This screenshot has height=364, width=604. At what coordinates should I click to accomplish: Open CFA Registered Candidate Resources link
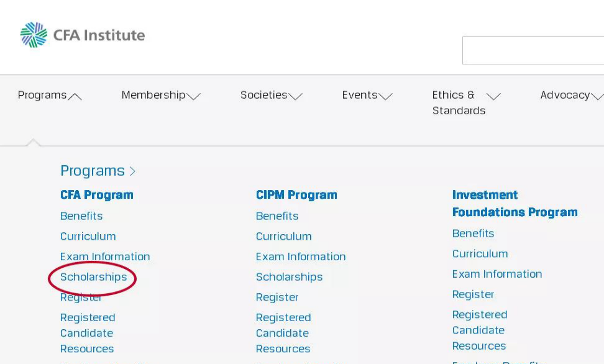point(87,333)
